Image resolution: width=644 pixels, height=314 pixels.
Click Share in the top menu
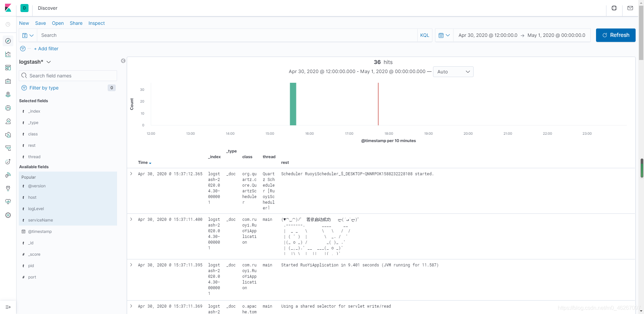pos(76,23)
